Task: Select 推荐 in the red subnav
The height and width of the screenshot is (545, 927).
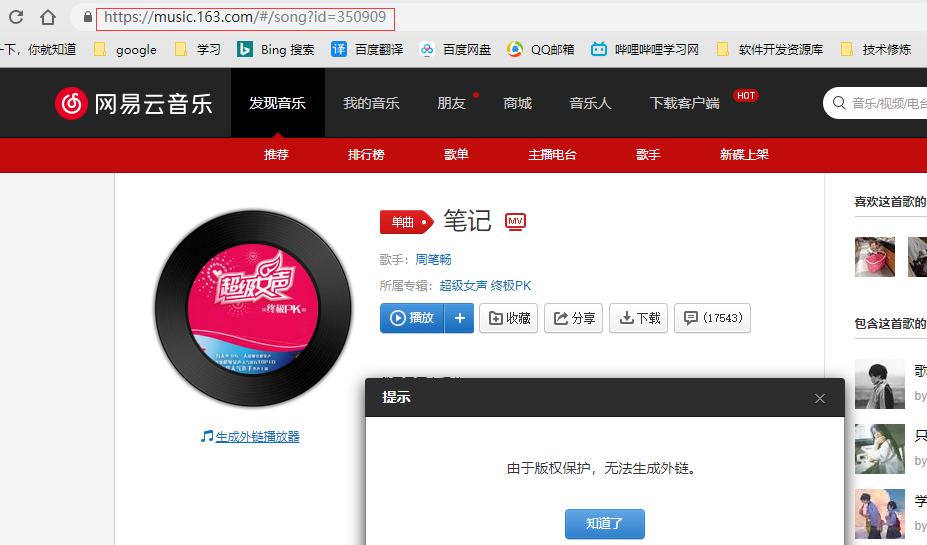Action: 276,155
